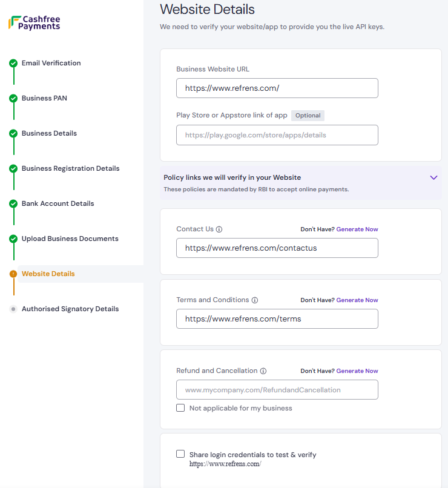
Task: Click Generate Now for Contact Us
Action: pyautogui.click(x=357, y=229)
